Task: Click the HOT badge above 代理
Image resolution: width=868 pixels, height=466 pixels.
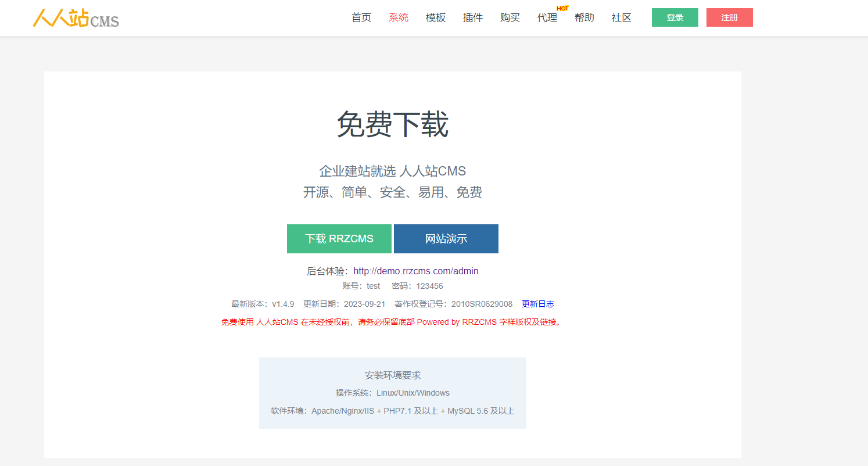Action: coord(562,8)
